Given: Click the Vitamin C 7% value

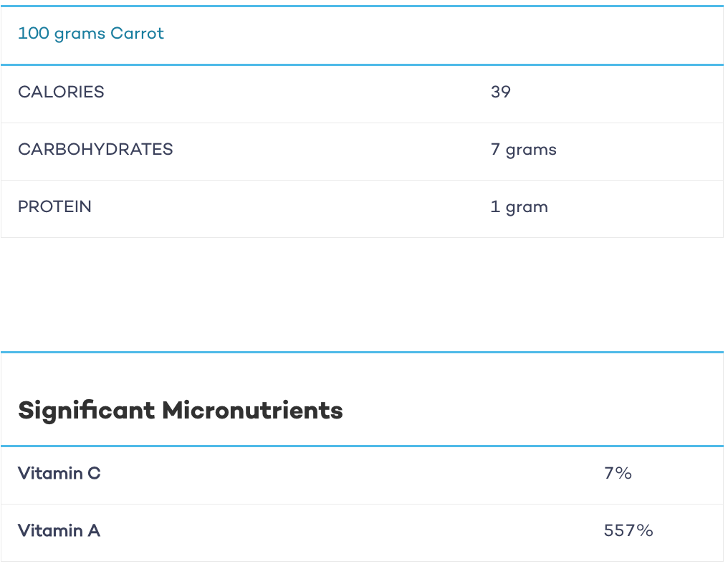Looking at the screenshot, I should point(618,473).
